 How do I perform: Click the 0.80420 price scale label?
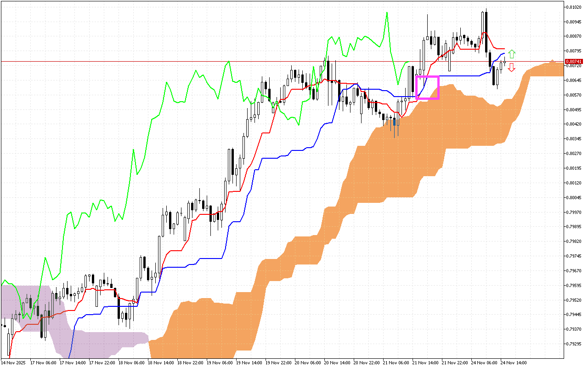pos(574,124)
